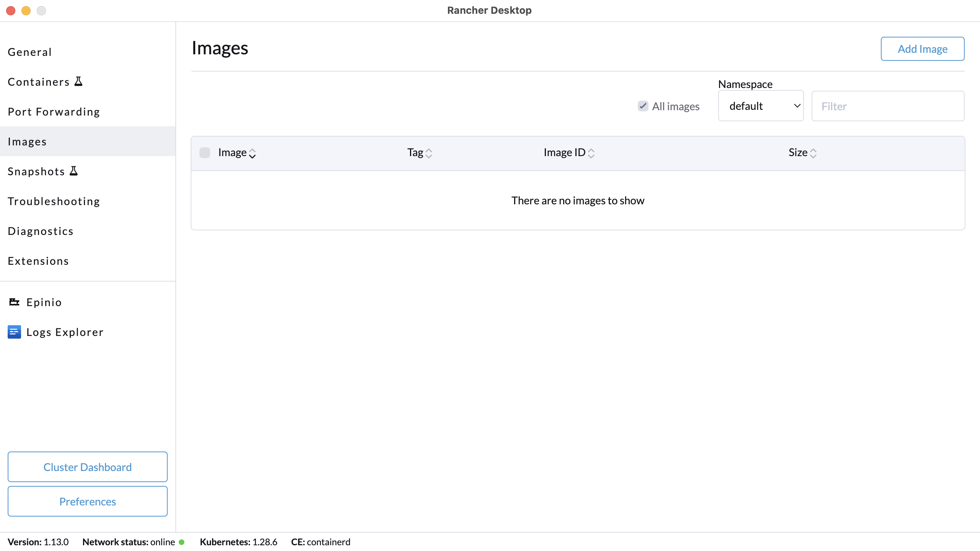The height and width of the screenshot is (551, 980).
Task: Click the Logs Explorer extension icon
Action: 14,332
